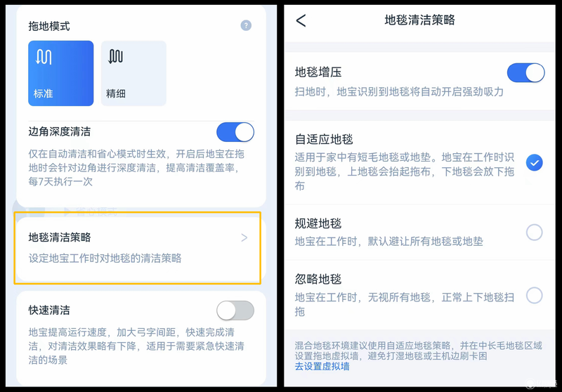Tap the 去设置虚拟墙 link
562x392 pixels.
point(322,366)
